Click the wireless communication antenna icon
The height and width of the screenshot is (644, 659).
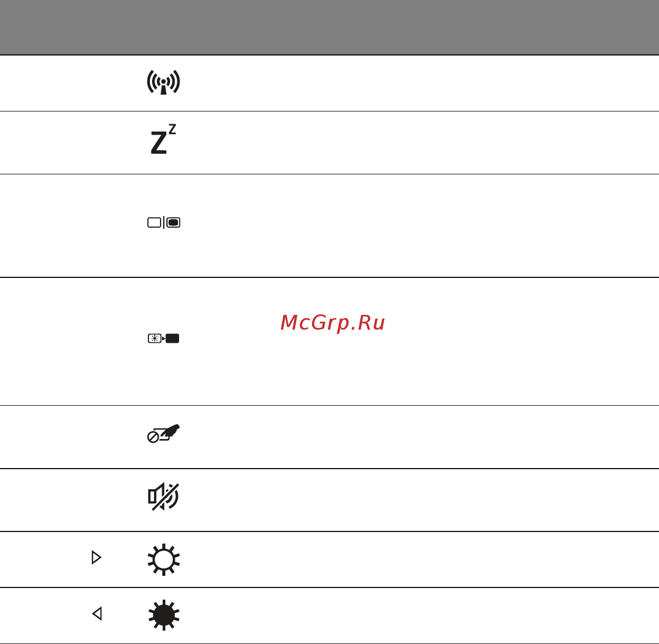[163, 82]
